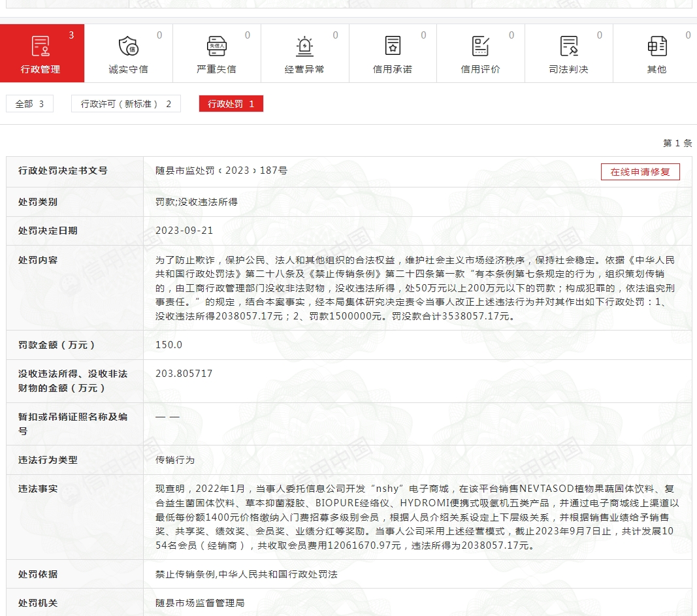Click the fine amount 150.0 value
This screenshot has height=616, width=697.
169,345
